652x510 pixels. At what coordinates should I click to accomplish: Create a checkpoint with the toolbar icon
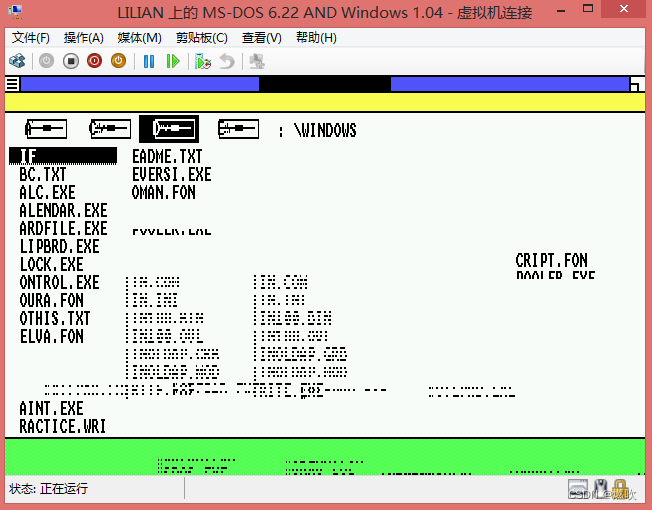coord(203,62)
